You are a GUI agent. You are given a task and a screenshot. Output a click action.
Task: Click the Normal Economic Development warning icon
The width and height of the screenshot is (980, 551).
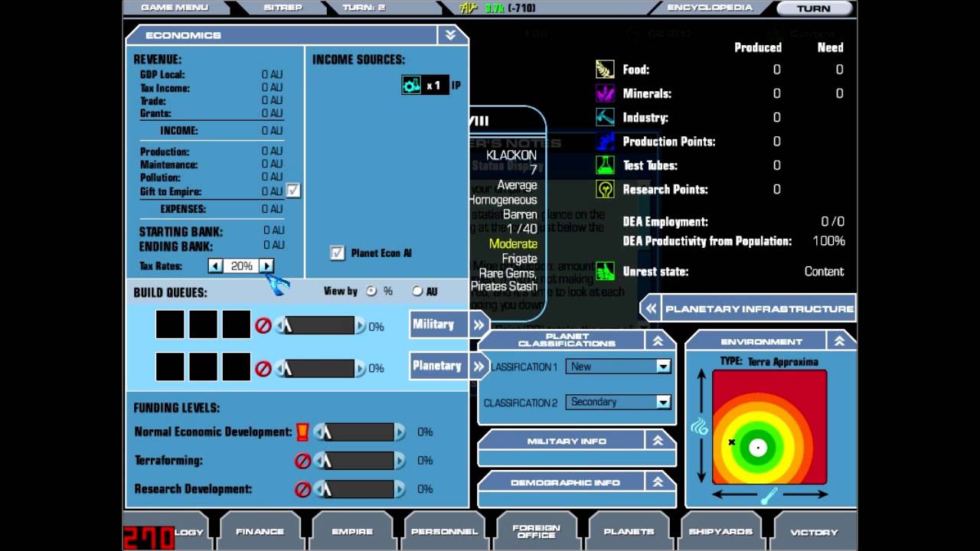click(x=302, y=432)
